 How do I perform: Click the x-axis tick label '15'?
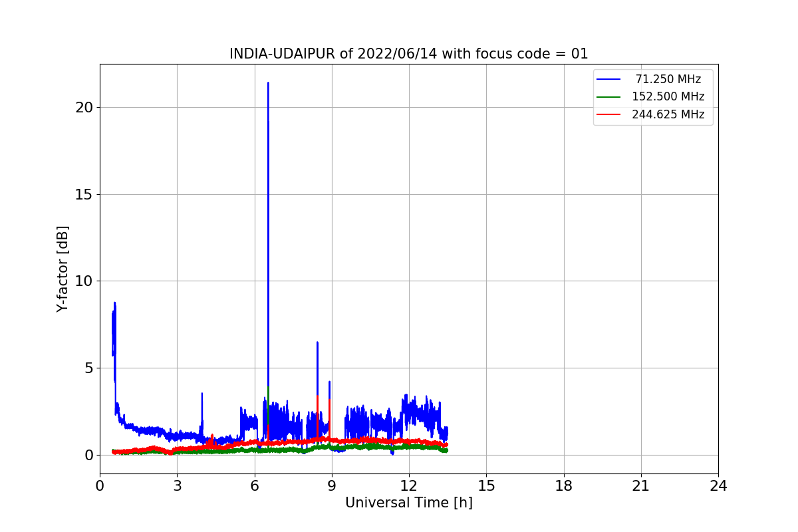(x=486, y=486)
